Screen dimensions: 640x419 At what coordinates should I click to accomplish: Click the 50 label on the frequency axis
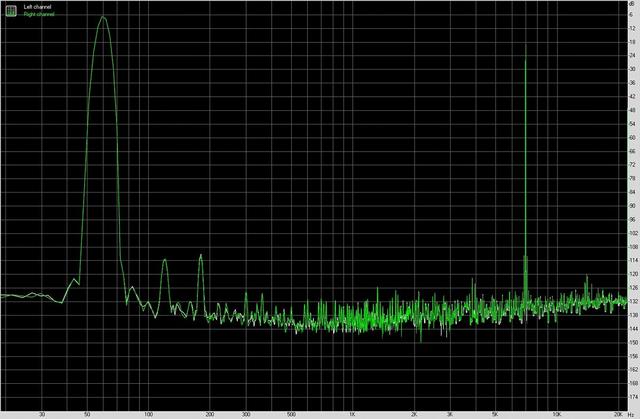(87, 415)
